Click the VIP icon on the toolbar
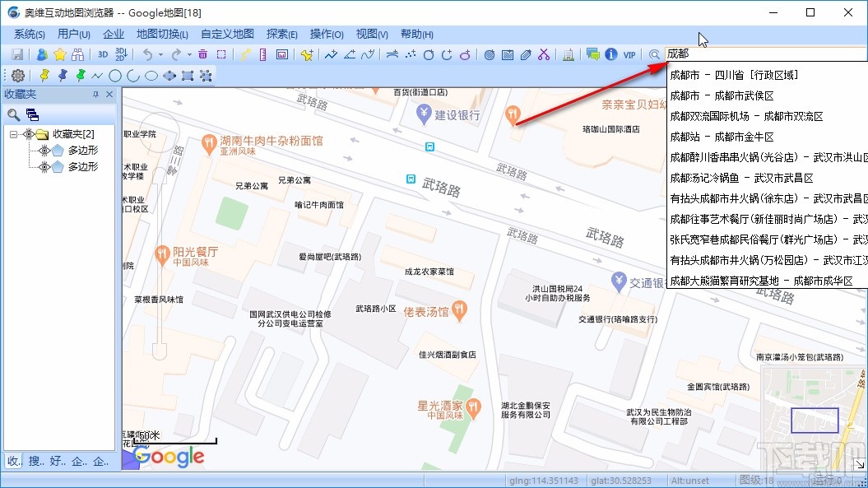 629,53
